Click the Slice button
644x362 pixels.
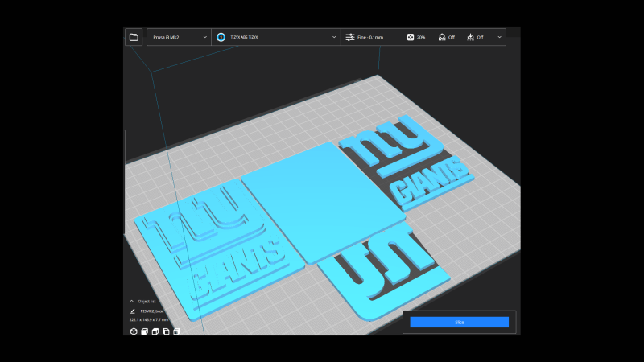coord(459,322)
